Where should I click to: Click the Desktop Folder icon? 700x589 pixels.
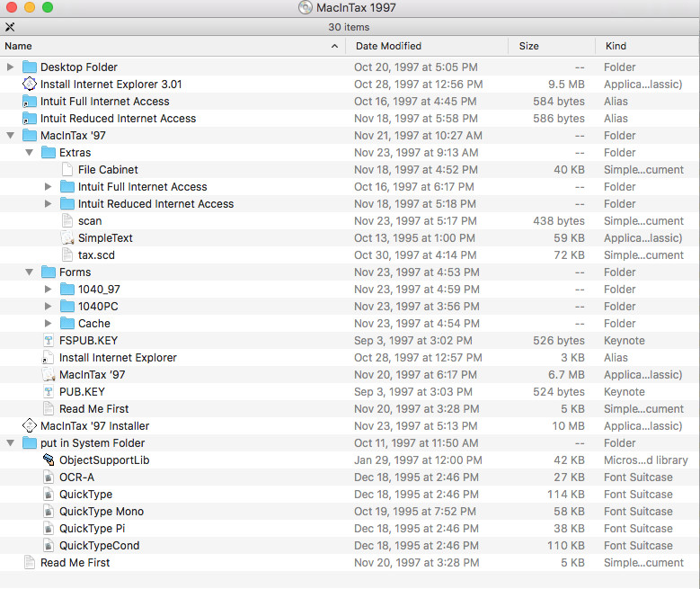tap(30, 67)
